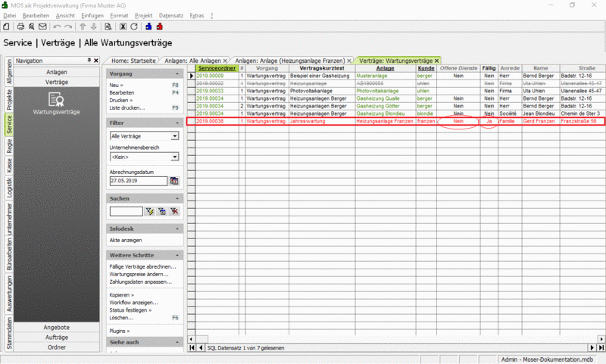Click the clear search filter icon

click(x=175, y=211)
